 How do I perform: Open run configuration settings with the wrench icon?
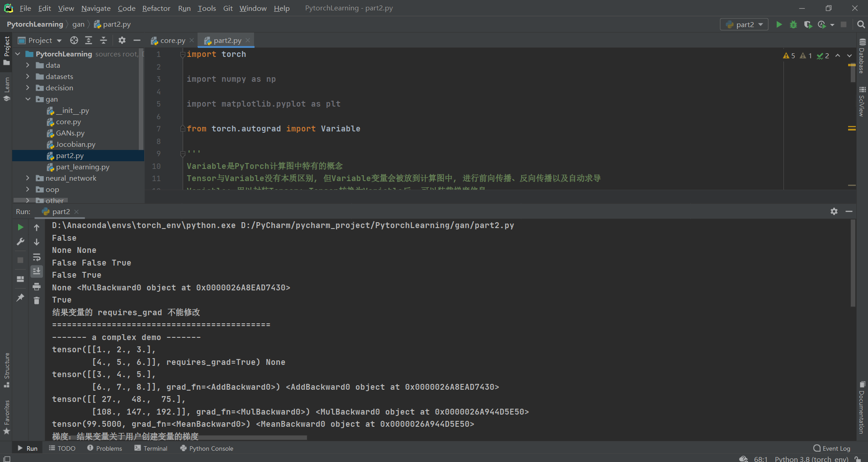(x=20, y=242)
